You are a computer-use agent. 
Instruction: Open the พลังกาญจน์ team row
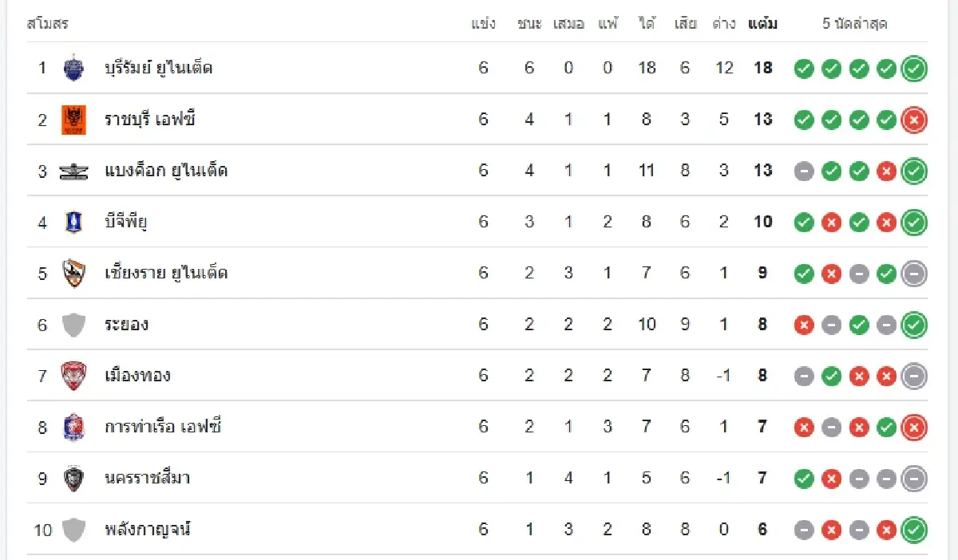pos(148,529)
